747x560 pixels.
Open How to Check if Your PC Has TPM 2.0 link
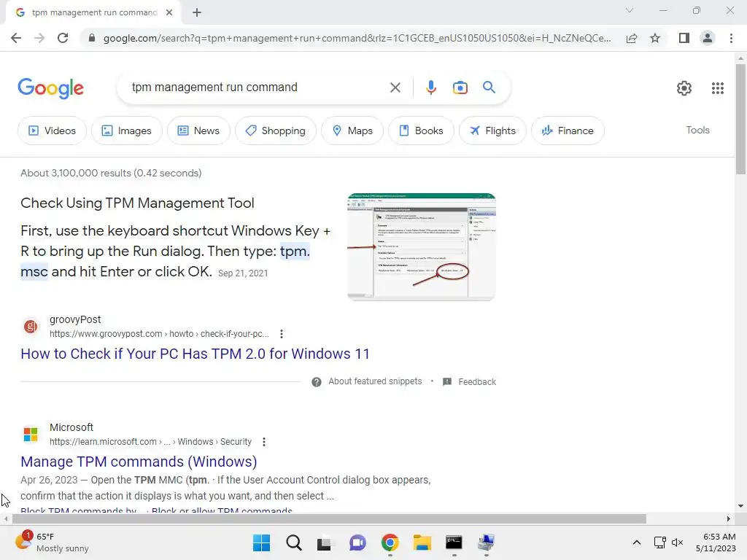point(195,354)
